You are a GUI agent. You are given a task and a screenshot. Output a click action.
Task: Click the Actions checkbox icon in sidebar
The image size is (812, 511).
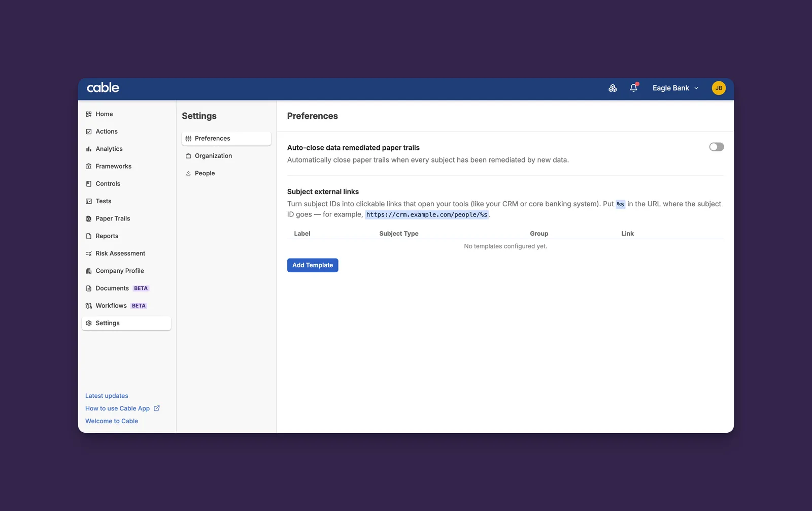[x=89, y=132]
